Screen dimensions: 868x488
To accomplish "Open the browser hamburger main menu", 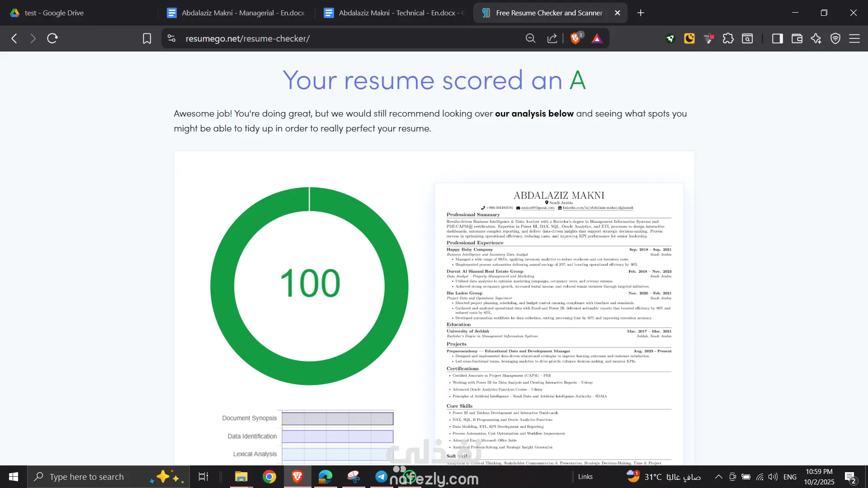I will click(854, 38).
